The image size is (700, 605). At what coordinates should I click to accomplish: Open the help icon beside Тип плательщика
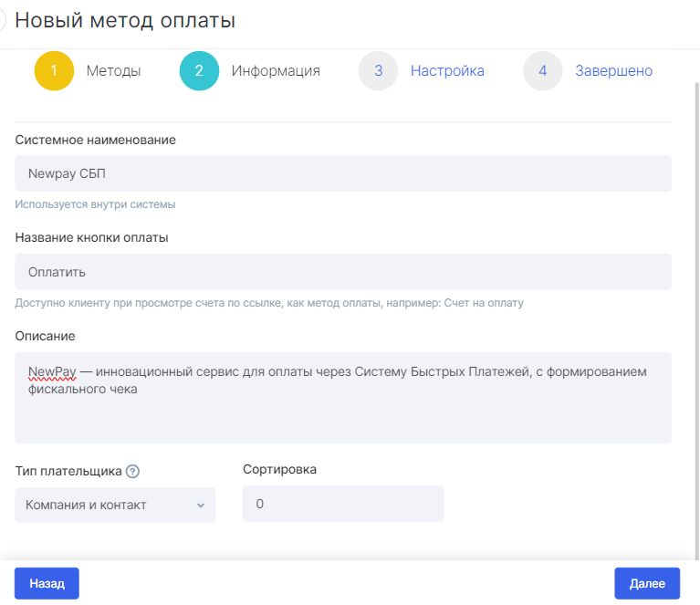point(132,471)
